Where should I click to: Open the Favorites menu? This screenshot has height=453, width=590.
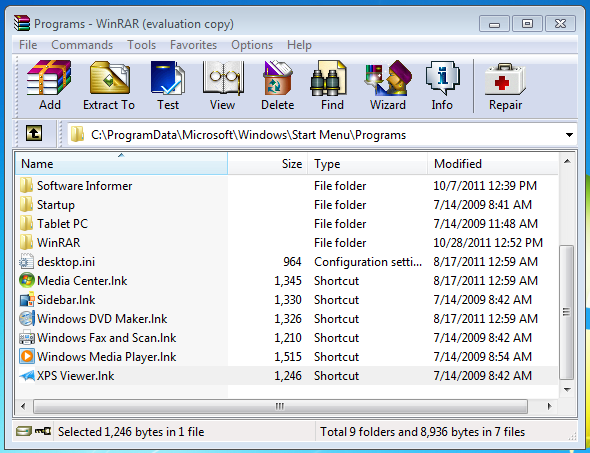pyautogui.click(x=193, y=45)
